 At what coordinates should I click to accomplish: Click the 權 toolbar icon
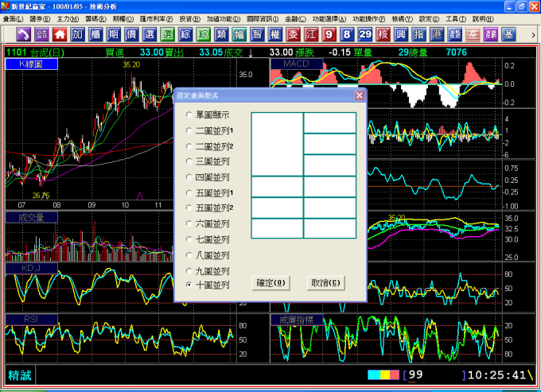pos(275,34)
